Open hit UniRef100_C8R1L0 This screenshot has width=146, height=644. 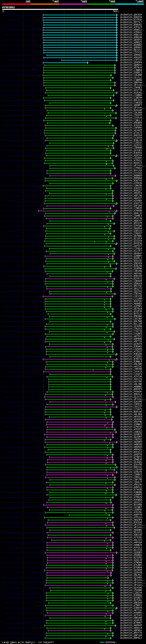tap(131, 477)
